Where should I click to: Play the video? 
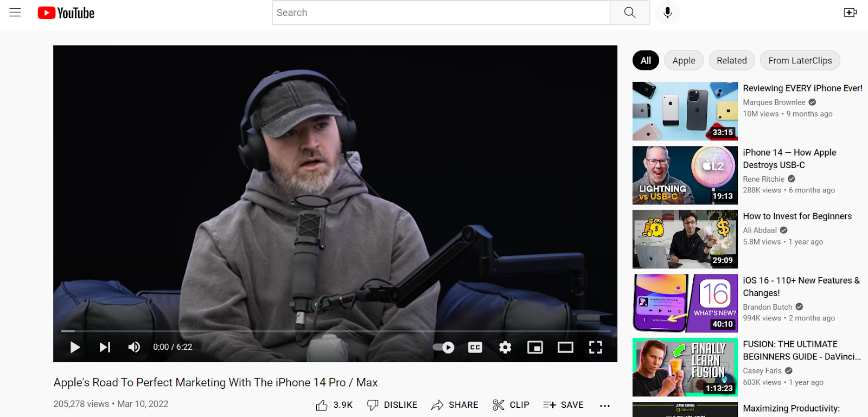click(75, 347)
